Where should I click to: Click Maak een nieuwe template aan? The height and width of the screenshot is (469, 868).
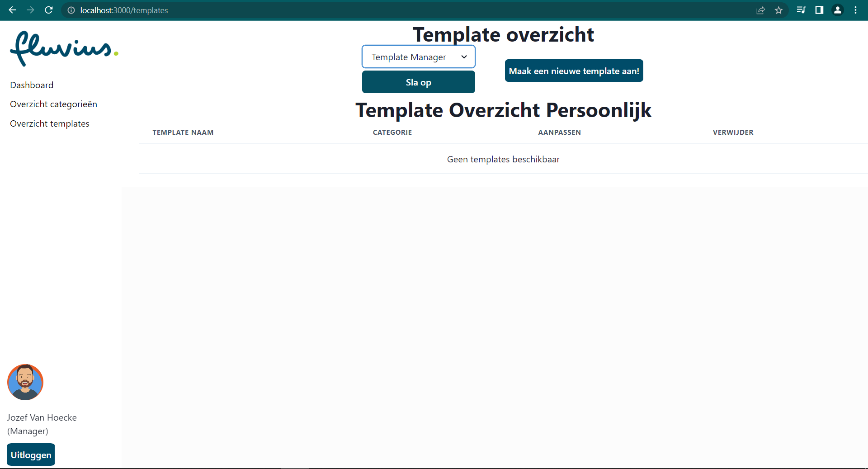[574, 71]
